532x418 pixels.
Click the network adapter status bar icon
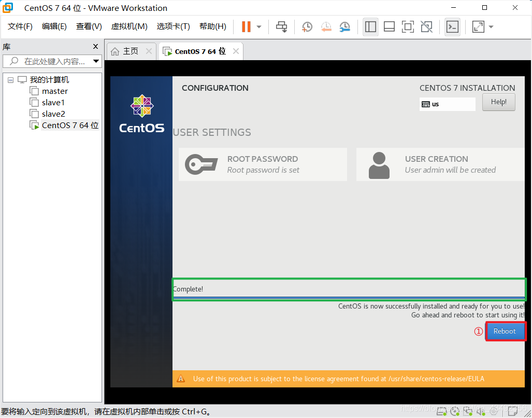pyautogui.click(x=468, y=412)
